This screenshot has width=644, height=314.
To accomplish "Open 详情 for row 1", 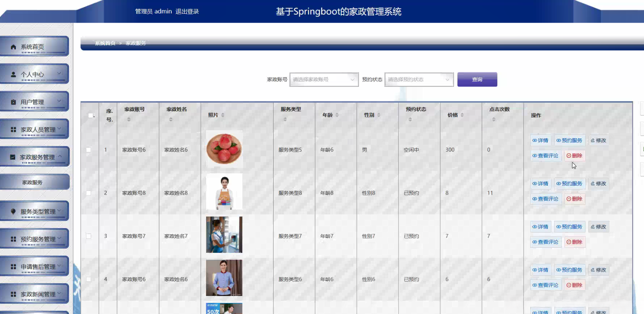I will point(541,141).
